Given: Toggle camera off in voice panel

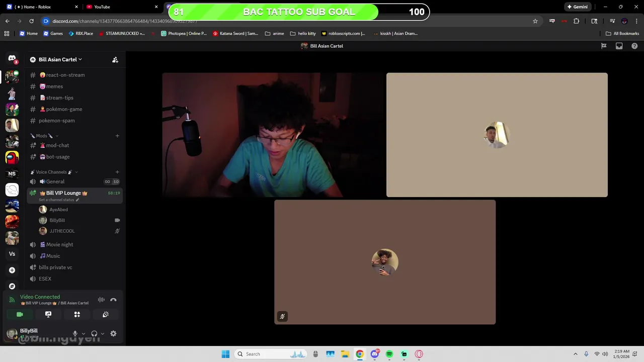Looking at the screenshot, I should (20, 314).
